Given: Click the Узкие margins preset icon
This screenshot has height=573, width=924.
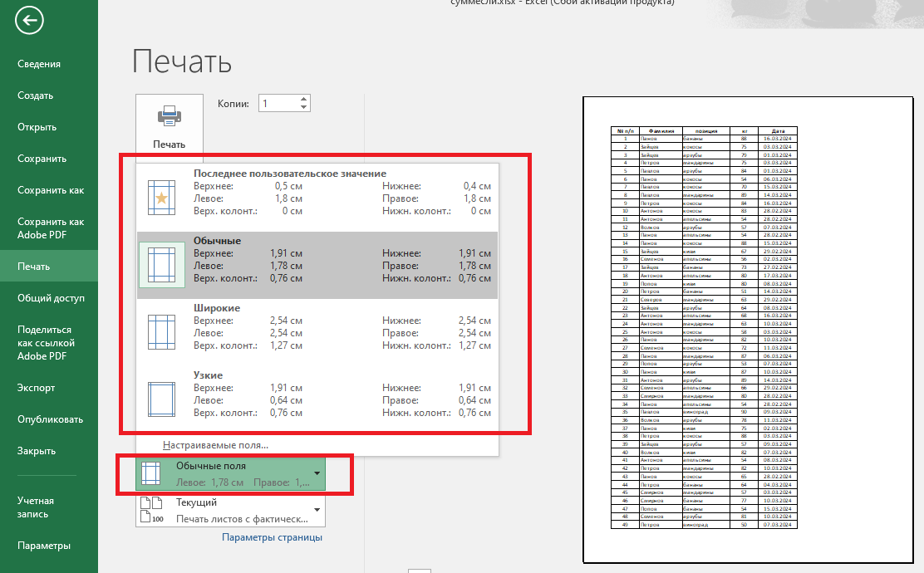Looking at the screenshot, I should [161, 399].
